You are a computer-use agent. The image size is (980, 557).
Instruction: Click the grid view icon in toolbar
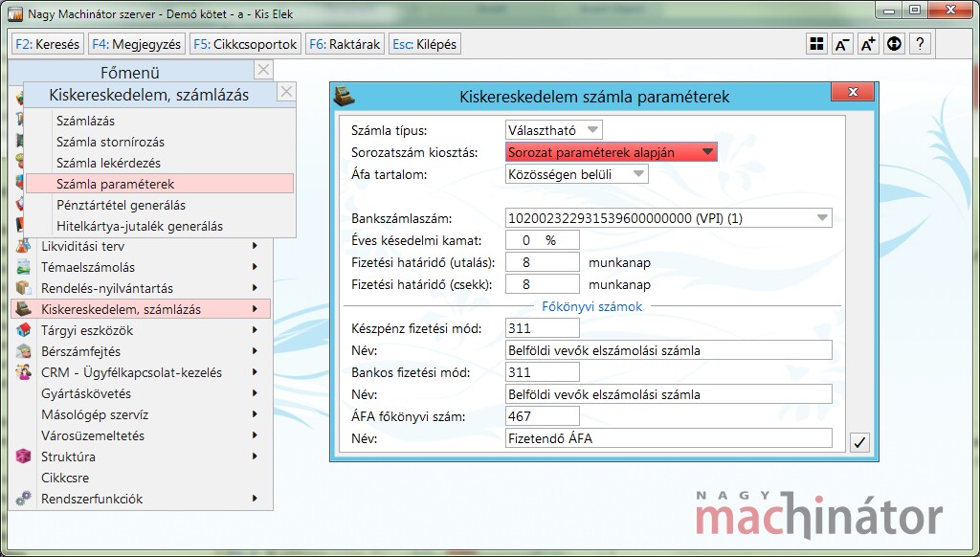816,44
